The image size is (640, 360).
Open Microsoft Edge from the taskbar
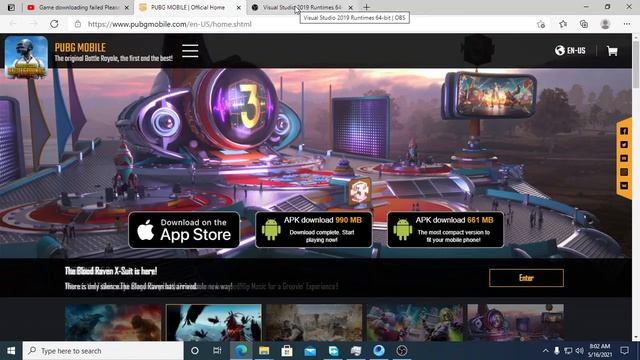click(241, 351)
